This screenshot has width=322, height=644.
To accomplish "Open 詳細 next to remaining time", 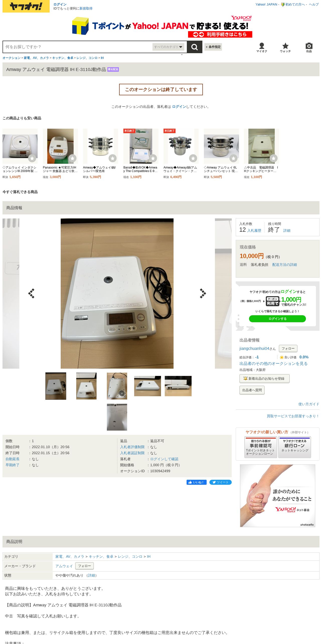I will [x=287, y=230].
